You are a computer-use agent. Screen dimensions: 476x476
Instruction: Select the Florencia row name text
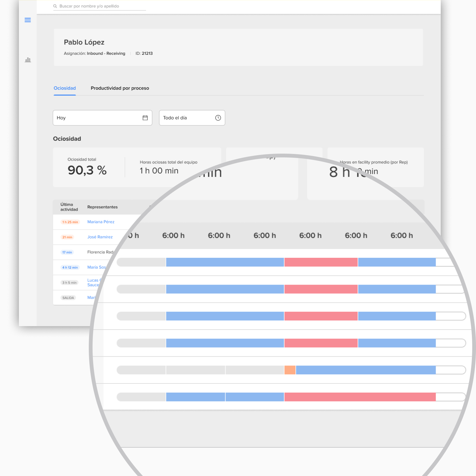[100, 252]
